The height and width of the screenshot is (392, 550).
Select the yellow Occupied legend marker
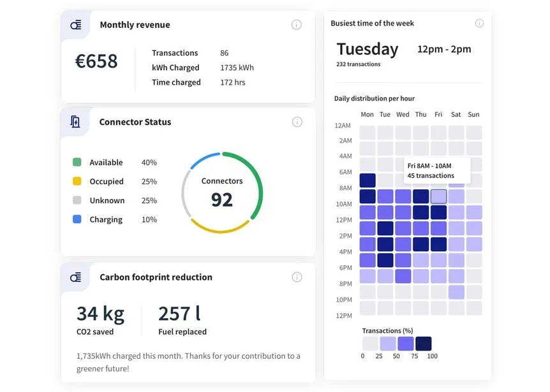coord(77,182)
